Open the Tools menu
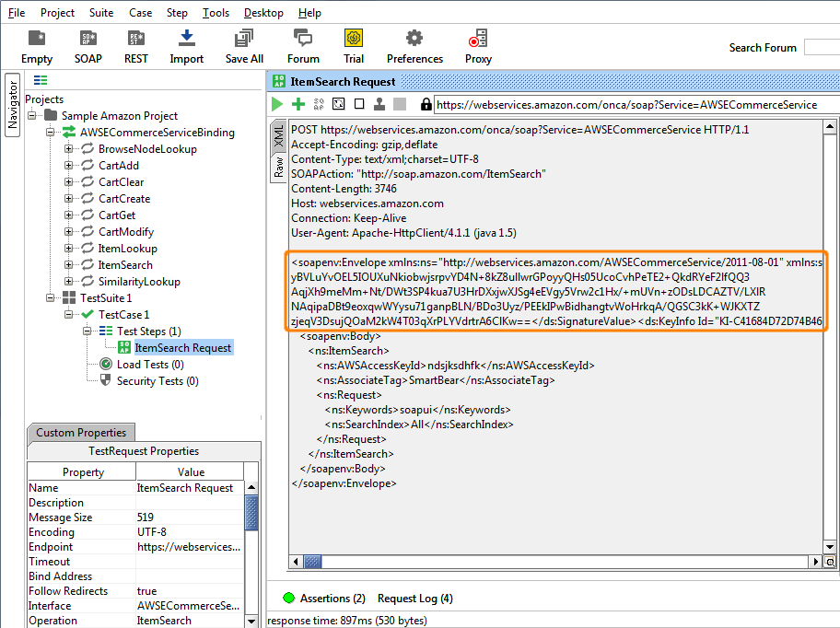 [216, 12]
